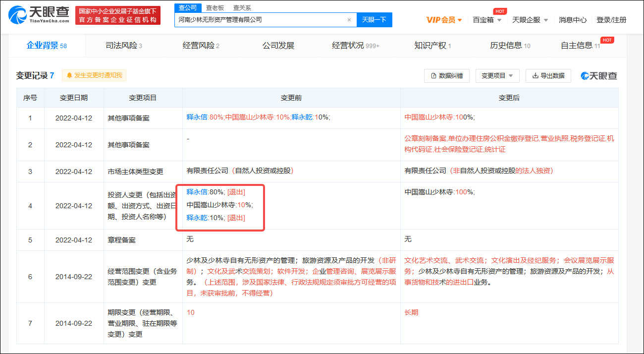Select the 知识产权 tab
Viewport: 644px width, 354px height.
[x=433, y=46]
